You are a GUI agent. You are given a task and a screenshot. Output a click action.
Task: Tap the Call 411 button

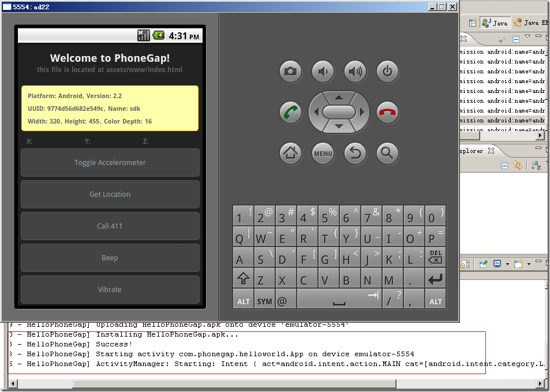coord(110,226)
